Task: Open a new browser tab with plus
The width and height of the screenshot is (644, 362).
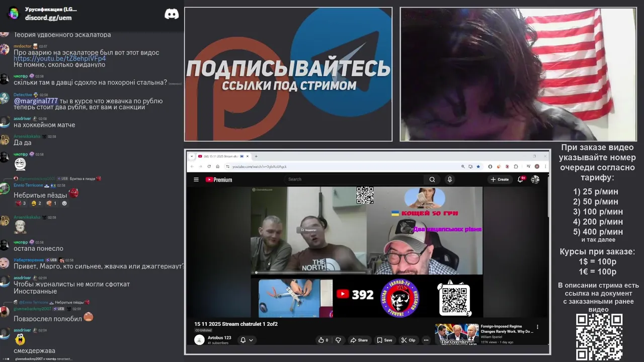Action: (x=256, y=156)
